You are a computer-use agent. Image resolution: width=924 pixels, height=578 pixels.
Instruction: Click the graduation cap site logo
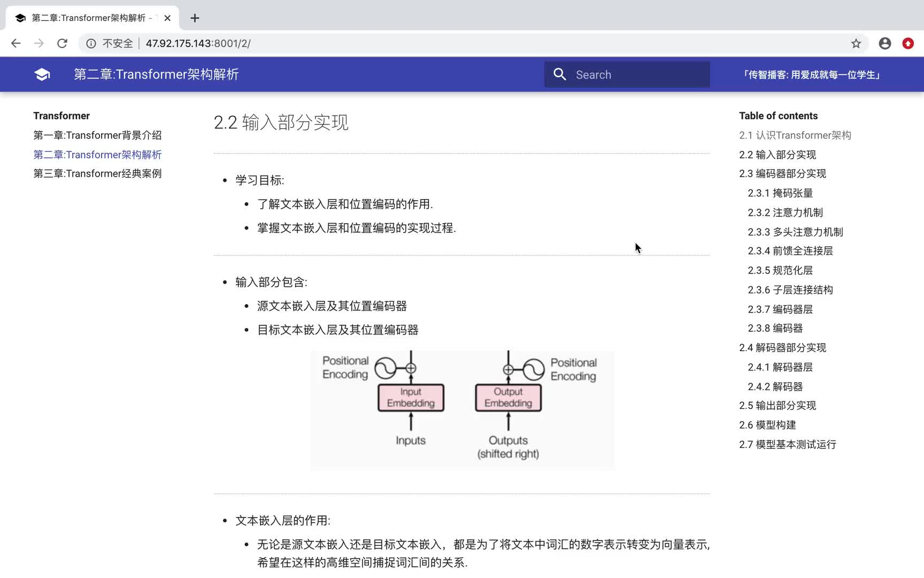point(42,74)
